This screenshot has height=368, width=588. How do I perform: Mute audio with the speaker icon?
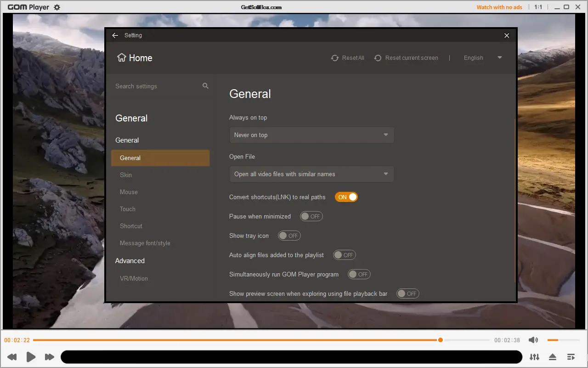533,340
